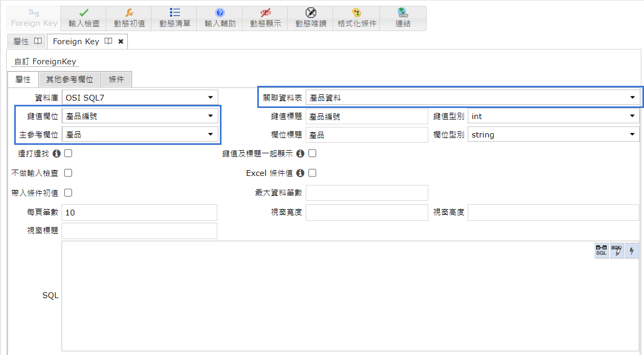
Task: Switch to the 其他參考欄位 tab
Action: click(69, 80)
